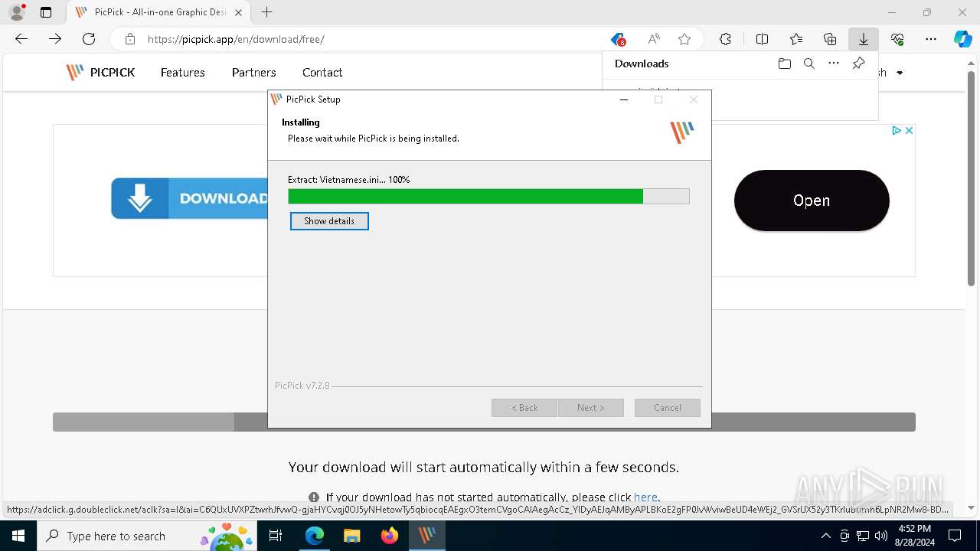Image resolution: width=980 pixels, height=551 pixels.
Task: Go forward in browser history
Action: (x=55, y=39)
